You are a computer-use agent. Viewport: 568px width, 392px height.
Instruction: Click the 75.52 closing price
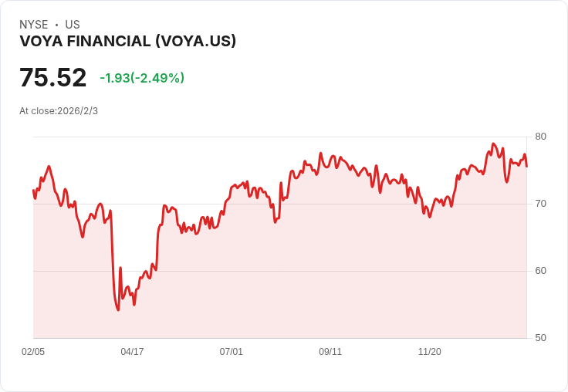[x=52, y=78]
